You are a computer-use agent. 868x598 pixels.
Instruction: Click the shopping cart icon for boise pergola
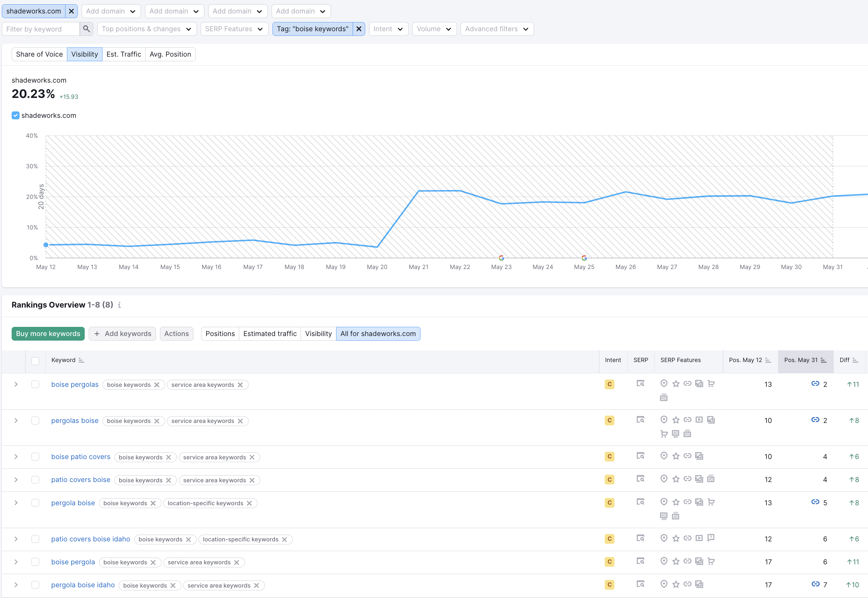click(x=711, y=561)
